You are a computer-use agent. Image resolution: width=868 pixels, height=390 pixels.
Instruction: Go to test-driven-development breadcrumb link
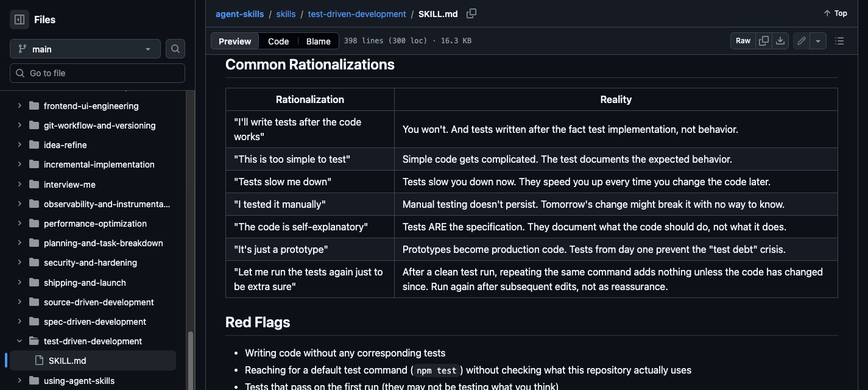pos(357,14)
